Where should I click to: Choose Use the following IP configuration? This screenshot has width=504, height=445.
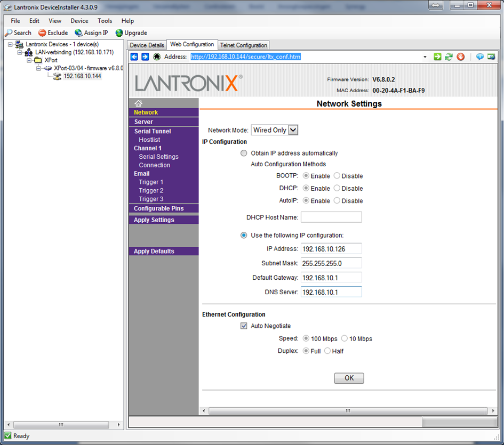(244, 236)
